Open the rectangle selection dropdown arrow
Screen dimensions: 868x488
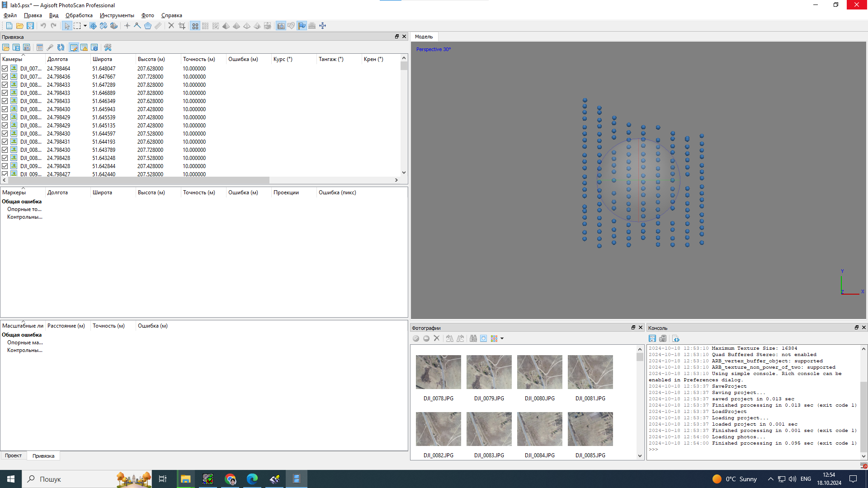click(85, 26)
